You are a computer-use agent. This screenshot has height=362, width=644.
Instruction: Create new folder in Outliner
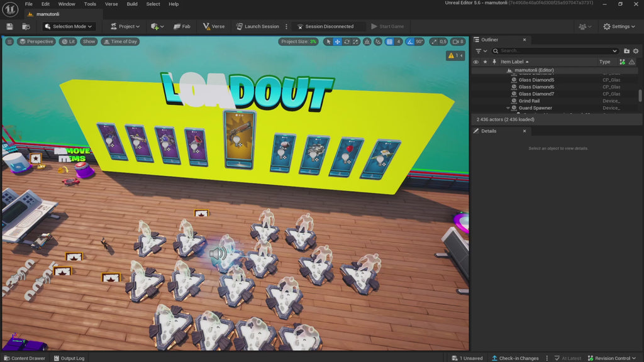pyautogui.click(x=626, y=51)
